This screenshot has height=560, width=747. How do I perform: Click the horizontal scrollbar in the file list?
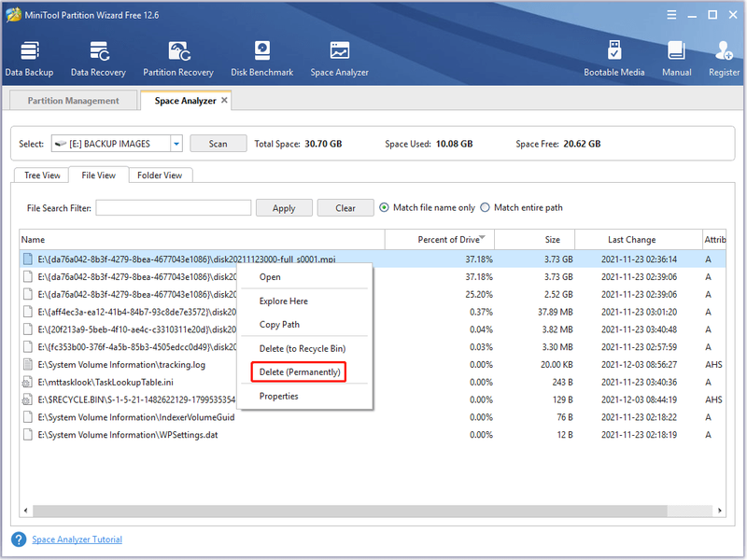[350, 511]
